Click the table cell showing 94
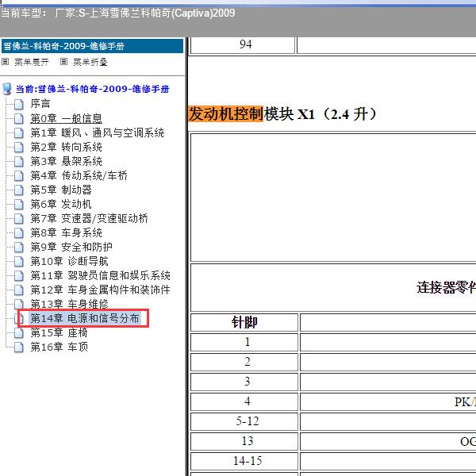Image resolution: width=476 pixels, height=476 pixels. pyautogui.click(x=243, y=44)
